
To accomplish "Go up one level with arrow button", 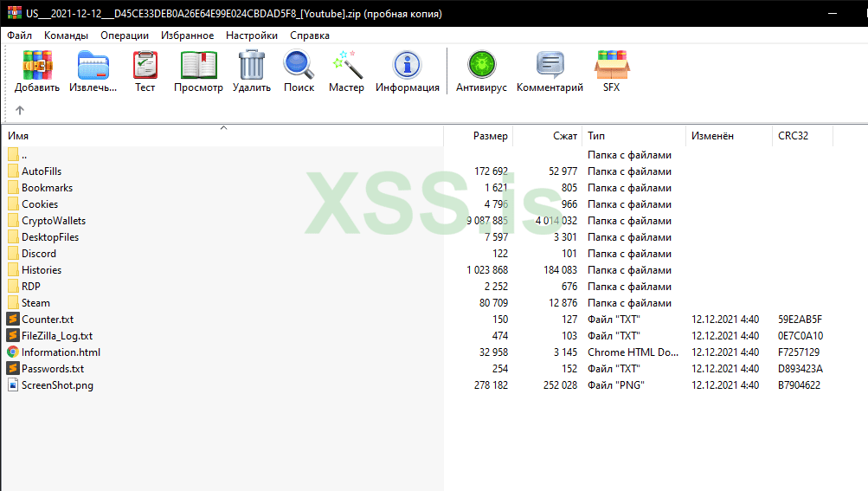I will tap(20, 110).
